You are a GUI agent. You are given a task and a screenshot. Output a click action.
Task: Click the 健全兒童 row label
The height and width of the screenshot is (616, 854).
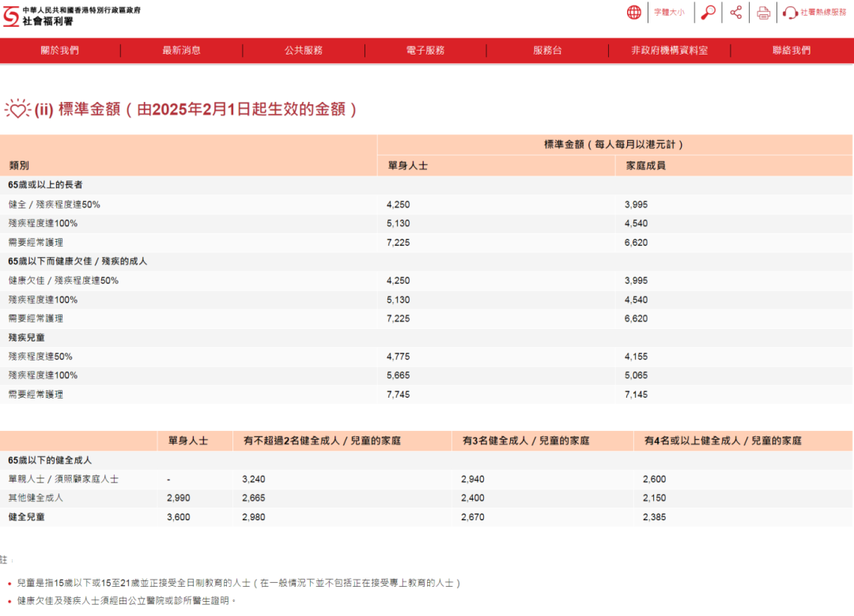coord(26,516)
